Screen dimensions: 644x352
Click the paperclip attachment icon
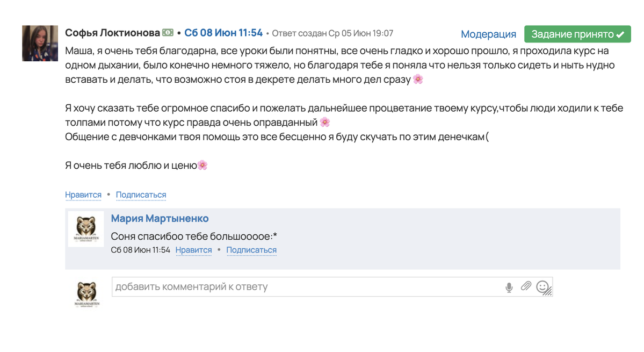pos(526,286)
